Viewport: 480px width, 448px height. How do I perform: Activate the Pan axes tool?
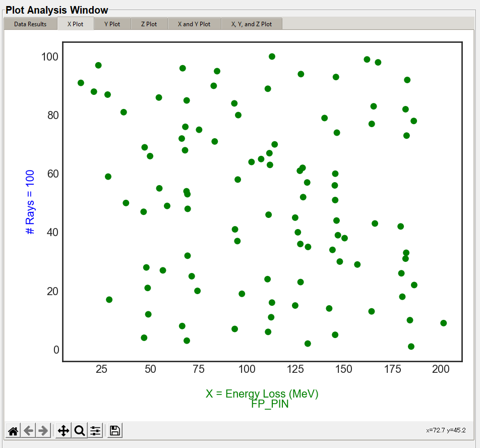tap(64, 431)
